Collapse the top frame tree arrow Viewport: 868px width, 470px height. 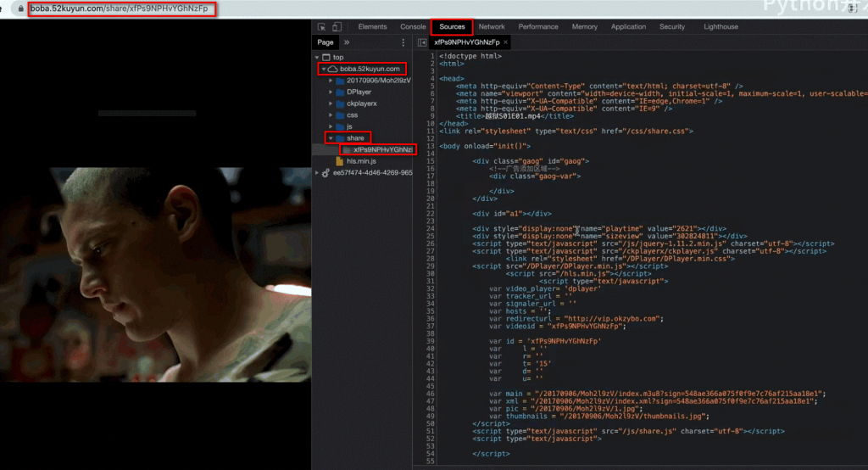click(317, 57)
